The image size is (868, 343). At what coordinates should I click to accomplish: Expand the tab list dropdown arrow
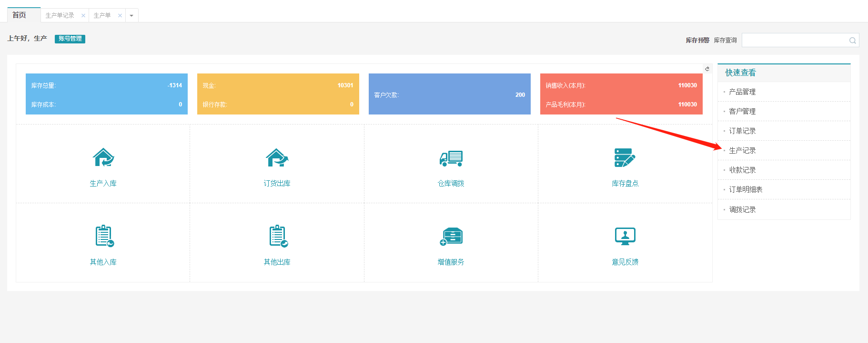click(x=131, y=16)
